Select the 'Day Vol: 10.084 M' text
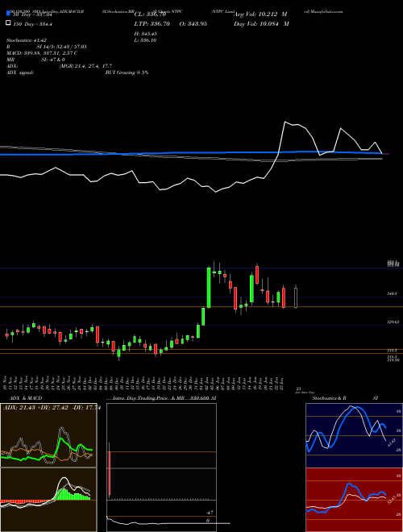Viewport: 403px width, 532px height. pyautogui.click(x=261, y=24)
